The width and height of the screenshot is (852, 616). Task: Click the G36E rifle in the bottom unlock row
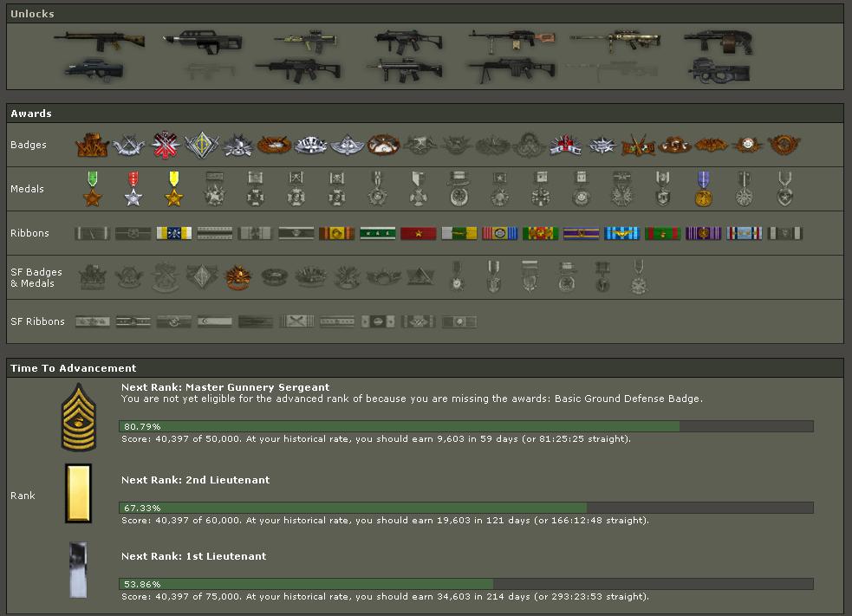(298, 71)
